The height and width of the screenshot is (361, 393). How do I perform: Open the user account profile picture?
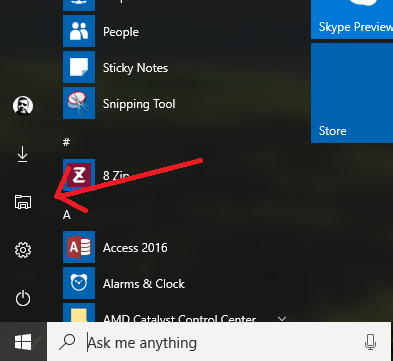click(x=23, y=106)
